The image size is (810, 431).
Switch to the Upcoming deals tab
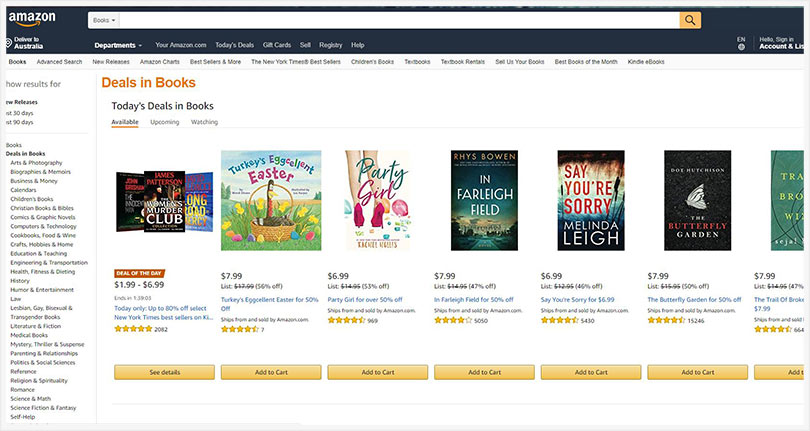click(x=165, y=122)
